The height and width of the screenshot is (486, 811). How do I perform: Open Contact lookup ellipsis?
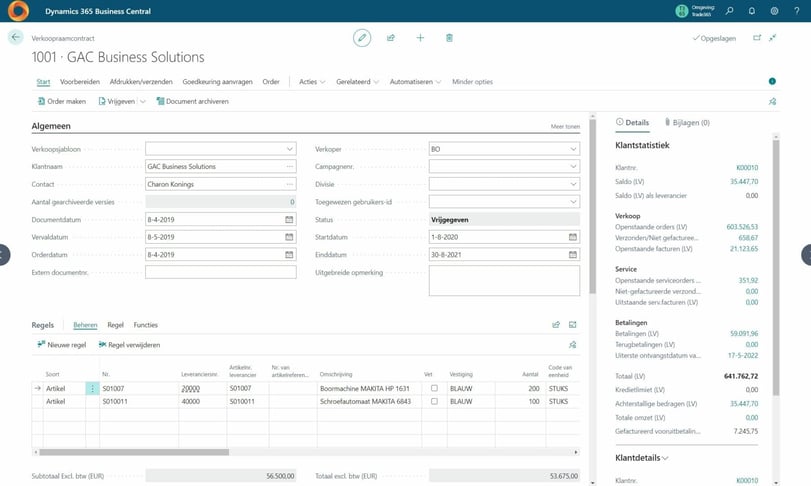[290, 184]
